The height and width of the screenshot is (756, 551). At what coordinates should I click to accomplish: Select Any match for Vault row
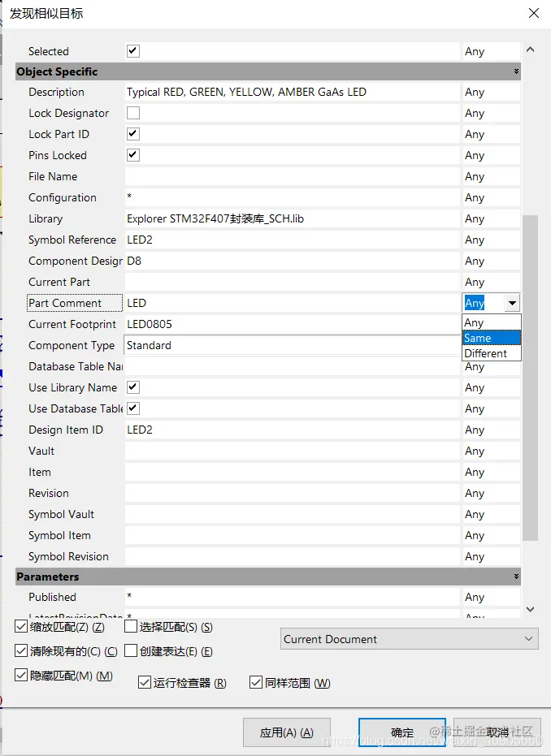(491, 451)
